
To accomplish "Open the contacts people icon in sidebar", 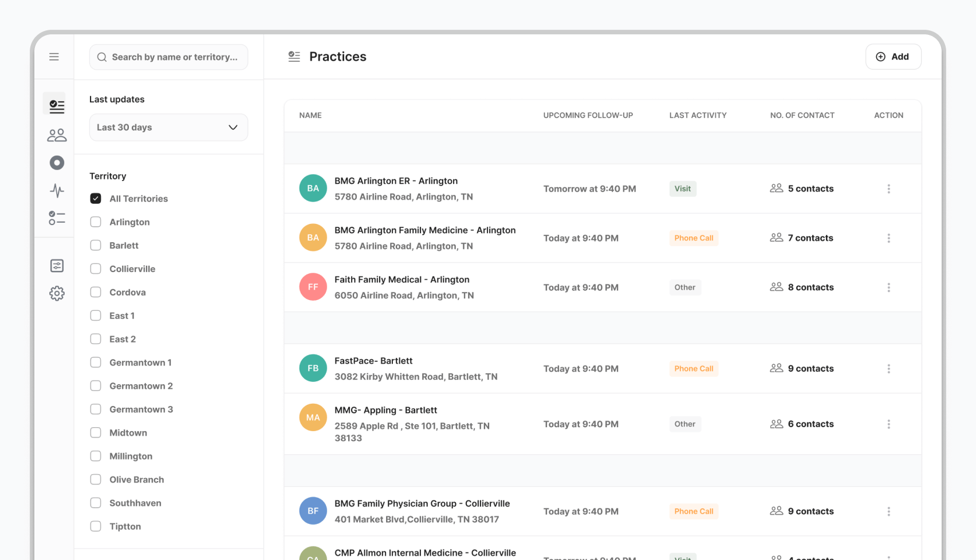I will [57, 135].
